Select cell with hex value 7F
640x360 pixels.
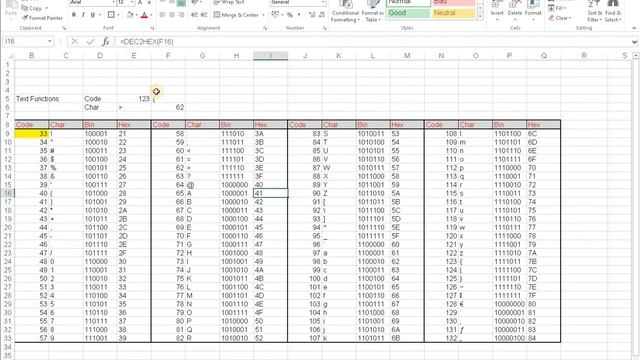tap(543, 296)
